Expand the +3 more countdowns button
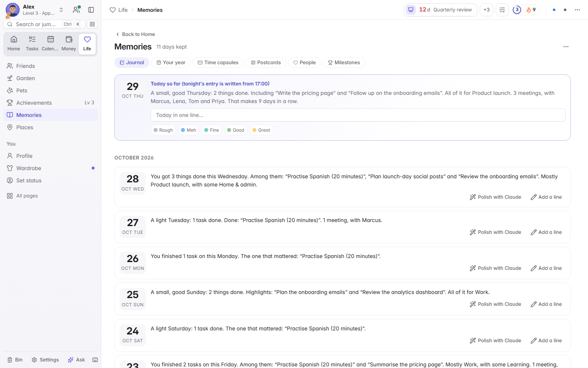 pyautogui.click(x=486, y=10)
